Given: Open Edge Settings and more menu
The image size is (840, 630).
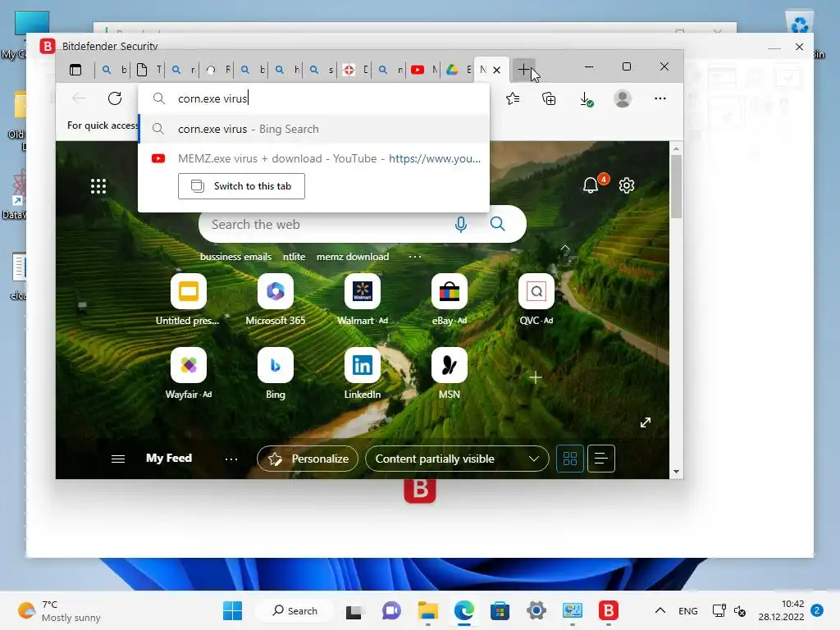Looking at the screenshot, I should tap(660, 98).
